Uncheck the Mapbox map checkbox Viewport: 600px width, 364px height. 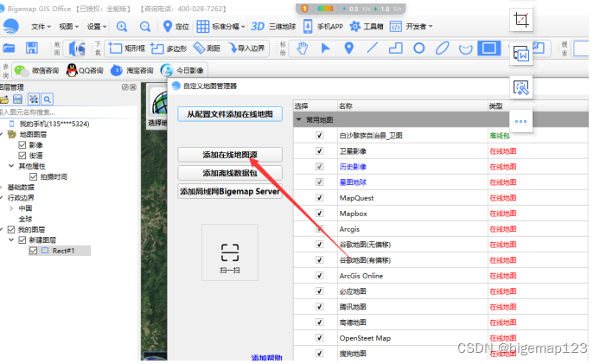[320, 214]
